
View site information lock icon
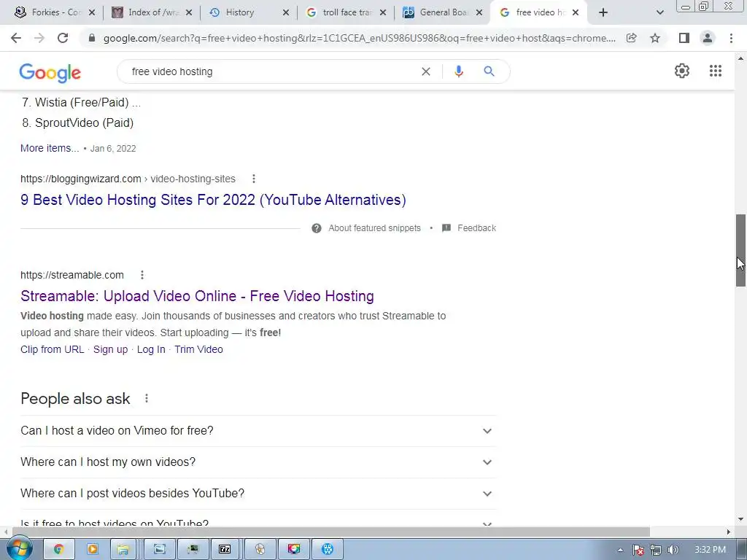pyautogui.click(x=93, y=38)
